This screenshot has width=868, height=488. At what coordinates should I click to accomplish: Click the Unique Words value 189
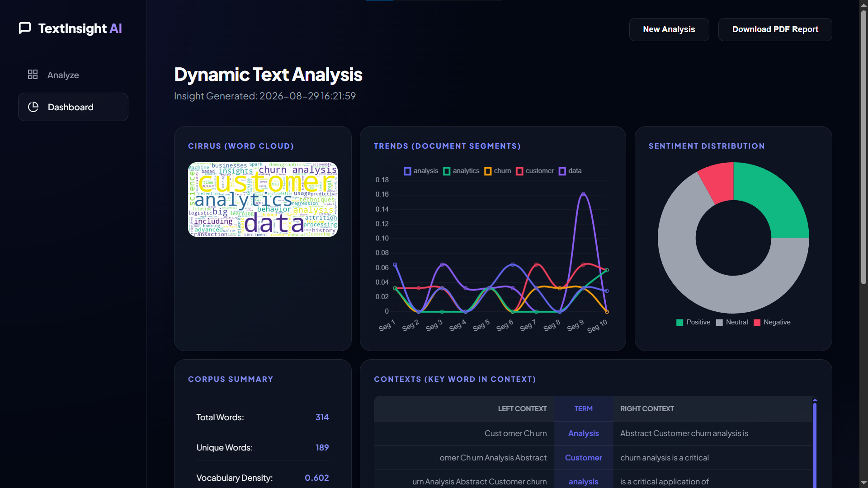pos(322,447)
